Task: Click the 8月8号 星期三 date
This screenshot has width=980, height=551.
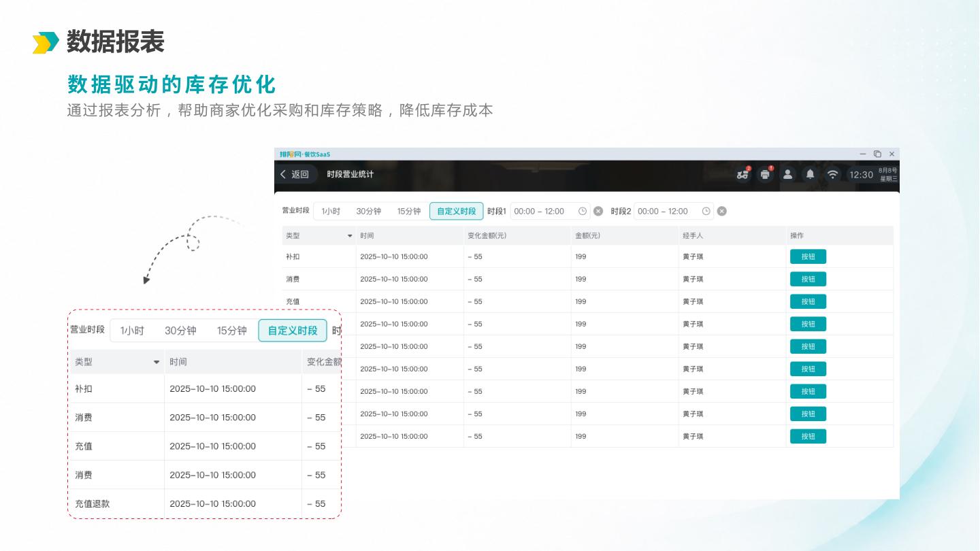Action: [x=888, y=175]
